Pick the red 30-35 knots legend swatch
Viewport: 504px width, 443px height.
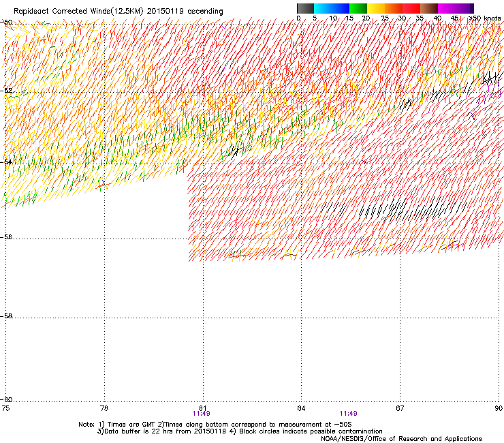coord(411,8)
